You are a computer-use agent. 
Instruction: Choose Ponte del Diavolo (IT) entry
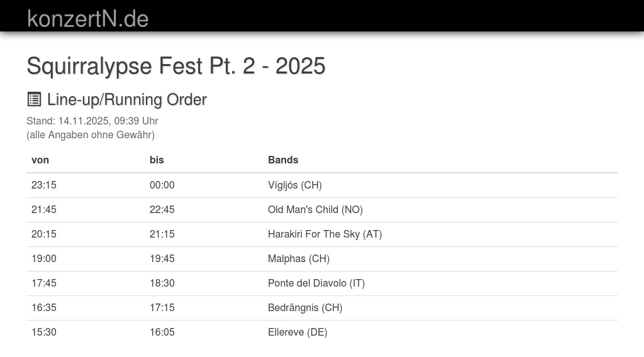click(x=316, y=283)
